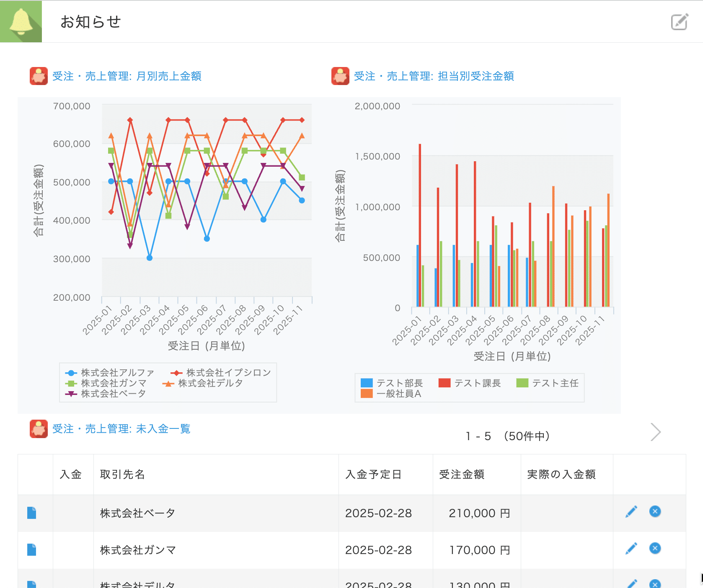Edit the 株式会社ガンマ record with pencil
The width and height of the screenshot is (703, 588).
631,548
